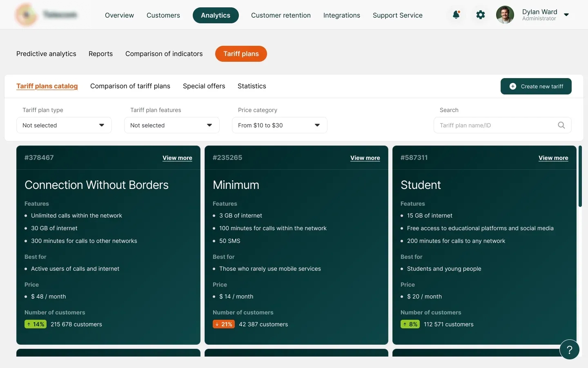The height and width of the screenshot is (368, 588).
Task: Open the notifications bell icon
Action: (x=456, y=15)
